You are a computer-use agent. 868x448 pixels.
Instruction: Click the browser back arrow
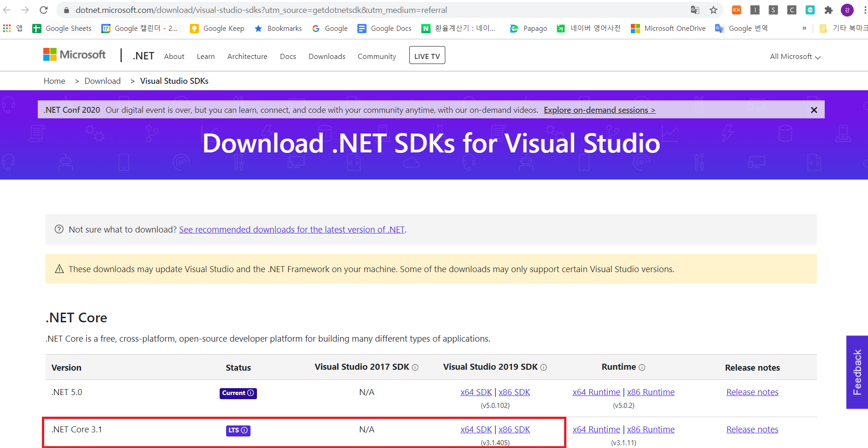coord(7,10)
